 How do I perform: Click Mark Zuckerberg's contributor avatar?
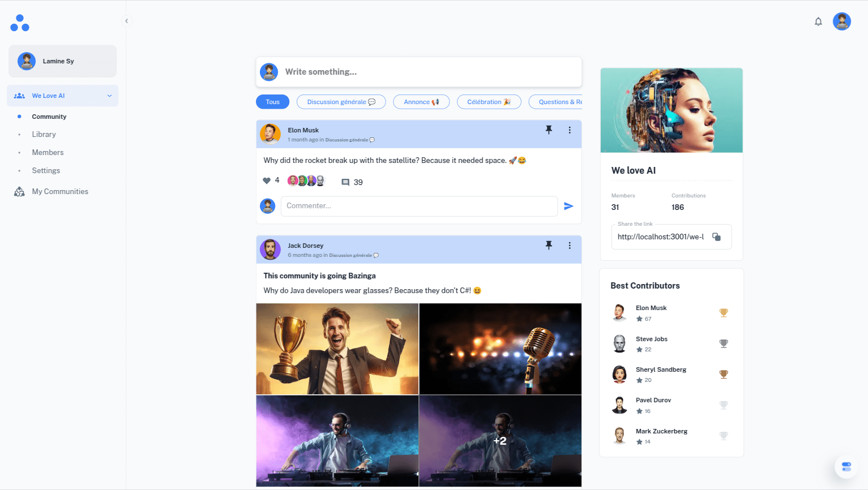coord(619,436)
